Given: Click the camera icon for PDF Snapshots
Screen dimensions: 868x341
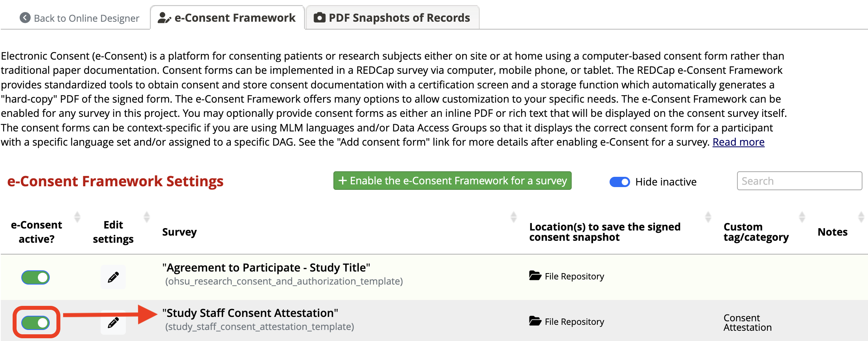Looking at the screenshot, I should (x=319, y=17).
